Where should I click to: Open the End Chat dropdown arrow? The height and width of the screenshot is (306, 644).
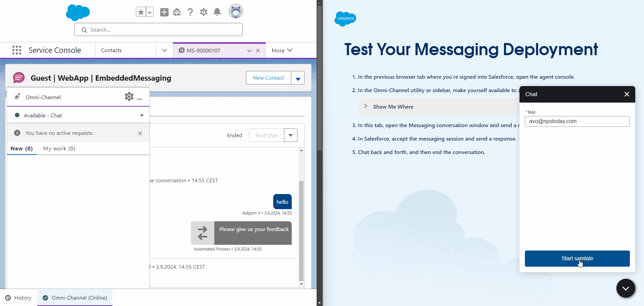click(x=291, y=135)
